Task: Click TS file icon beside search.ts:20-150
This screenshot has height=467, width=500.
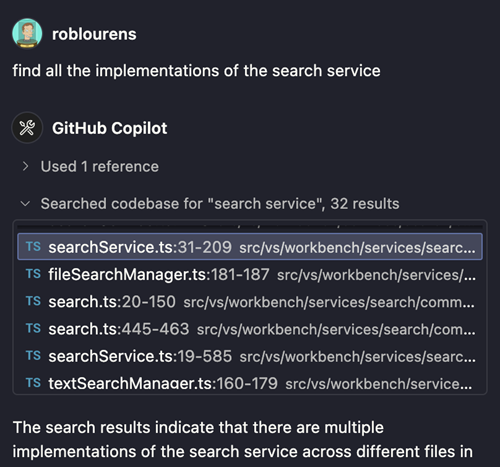Action: [33, 301]
